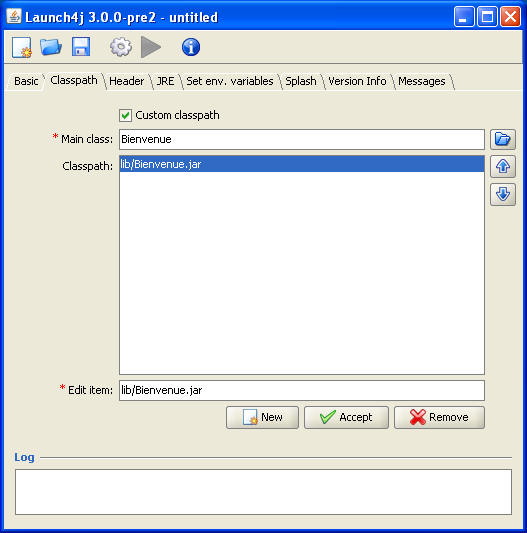Show the Messages tab
This screenshot has height=533, width=527.
coord(422,81)
